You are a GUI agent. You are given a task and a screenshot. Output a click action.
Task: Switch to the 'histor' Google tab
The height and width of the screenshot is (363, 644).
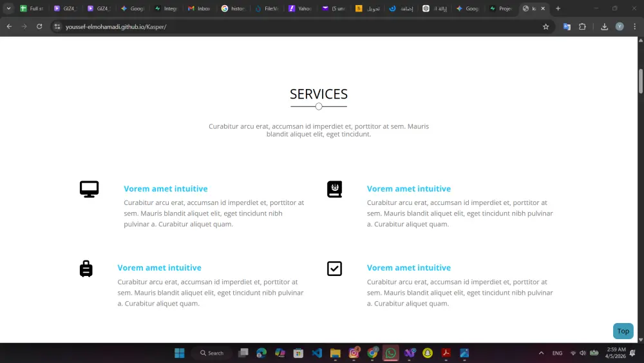coord(233,8)
